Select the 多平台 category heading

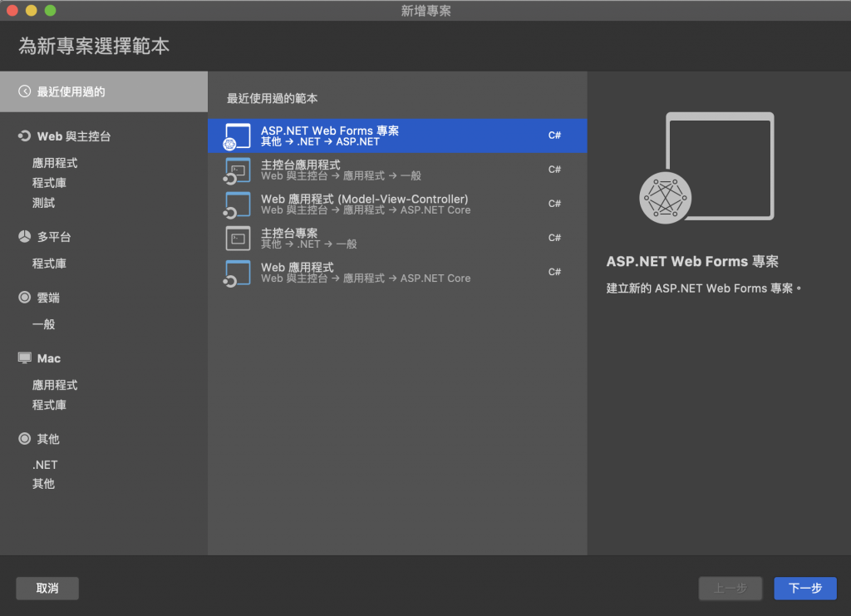[54, 237]
